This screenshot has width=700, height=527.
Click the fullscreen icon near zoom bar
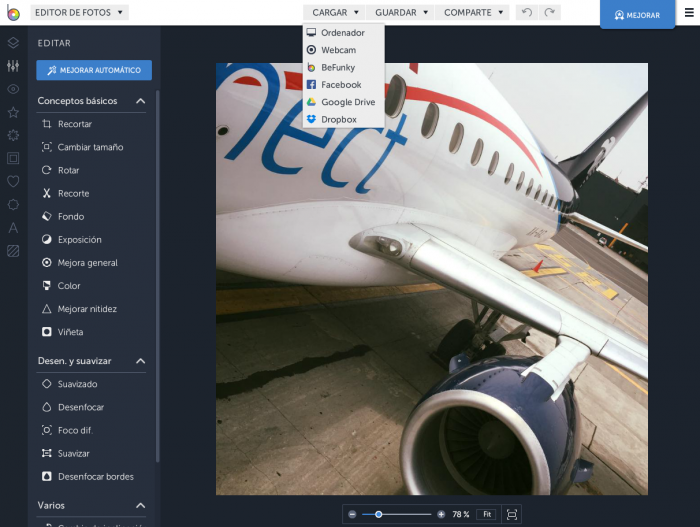coord(512,514)
